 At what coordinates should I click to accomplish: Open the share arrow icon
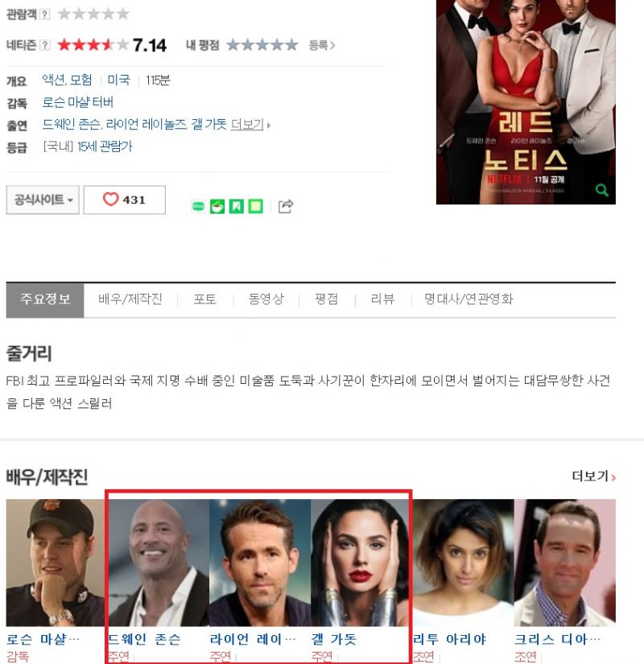tap(286, 206)
